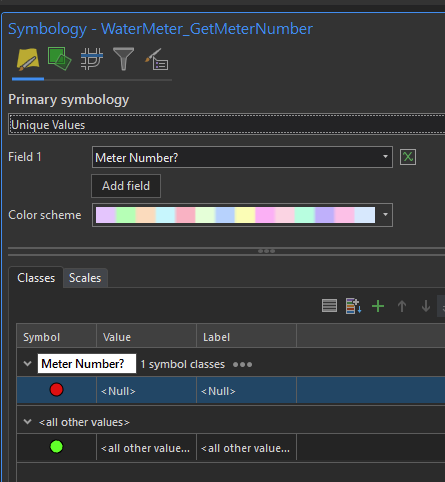The width and height of the screenshot is (445, 482).
Task: Open the Meter Number? field dropdown
Action: (242, 157)
